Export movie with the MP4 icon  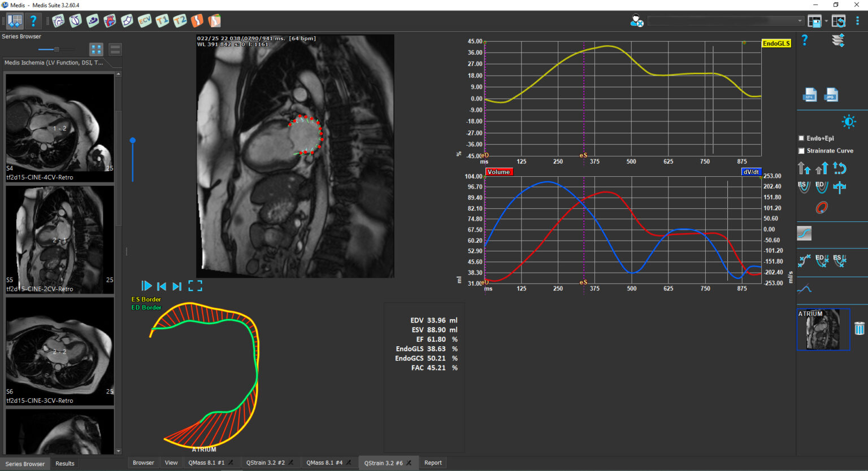pyautogui.click(x=810, y=95)
